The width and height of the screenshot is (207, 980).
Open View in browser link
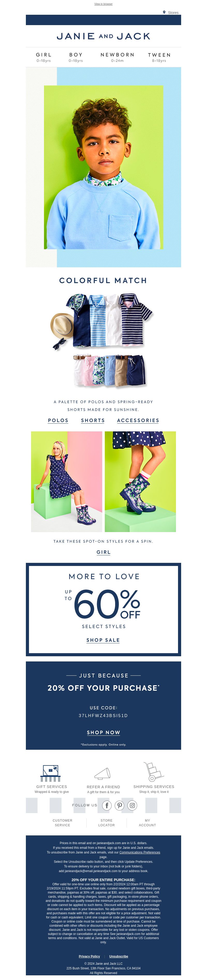(x=103, y=4)
